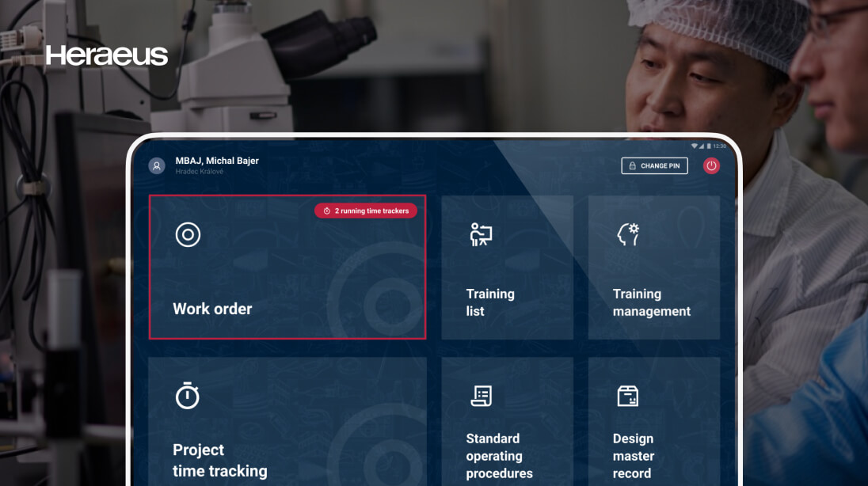Click the Heraeus logo
Image resolution: width=868 pixels, height=486 pixels.
pos(107,55)
